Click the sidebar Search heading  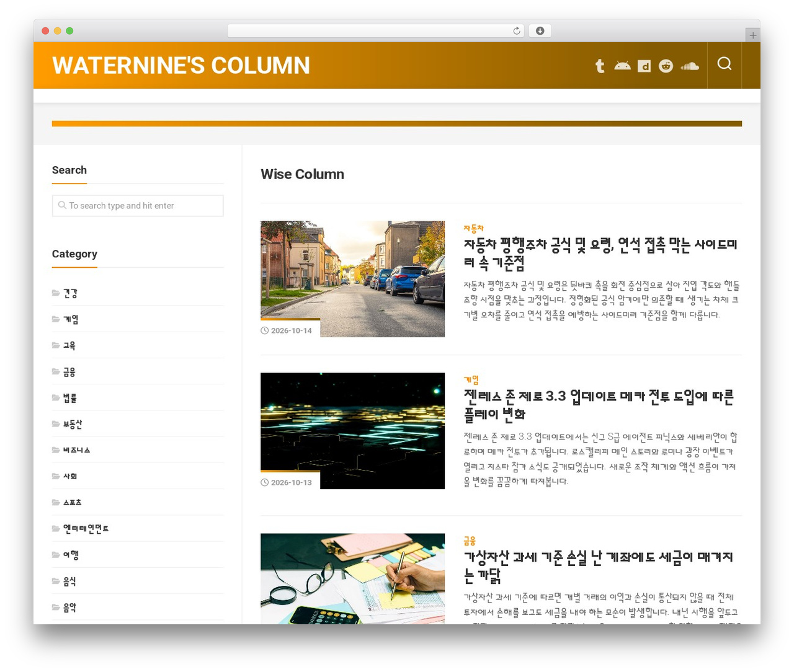(69, 170)
